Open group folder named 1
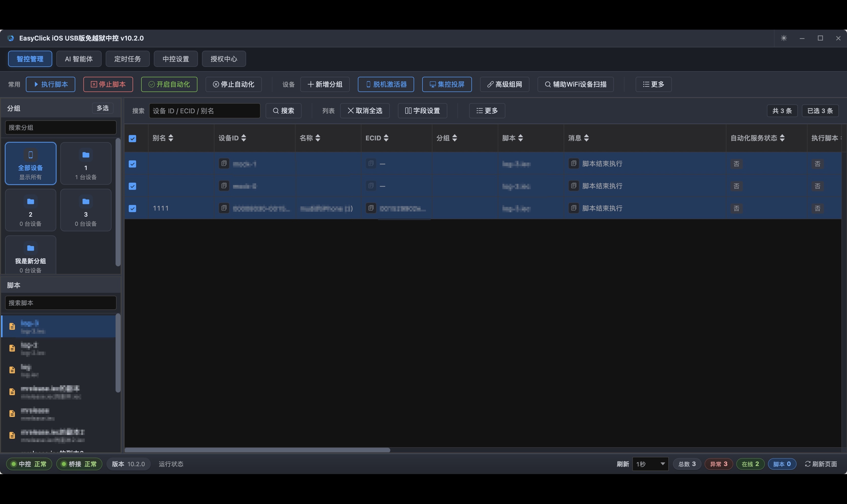Screen dimensions: 847x504 (x=86, y=163)
